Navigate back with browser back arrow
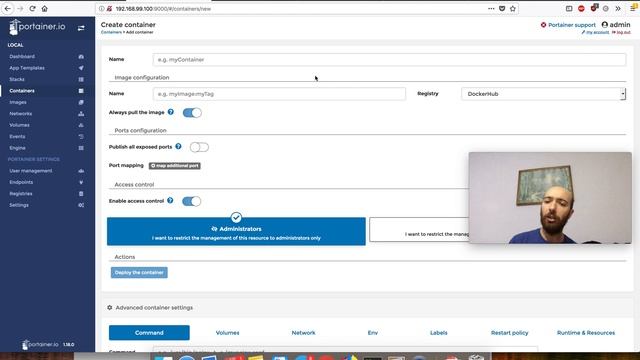 8,9
